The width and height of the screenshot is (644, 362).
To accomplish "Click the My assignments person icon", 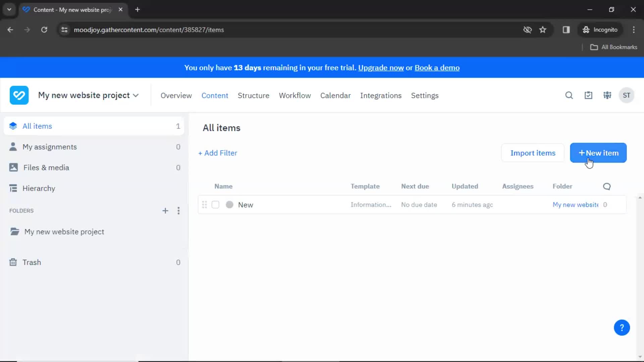I will [13, 147].
